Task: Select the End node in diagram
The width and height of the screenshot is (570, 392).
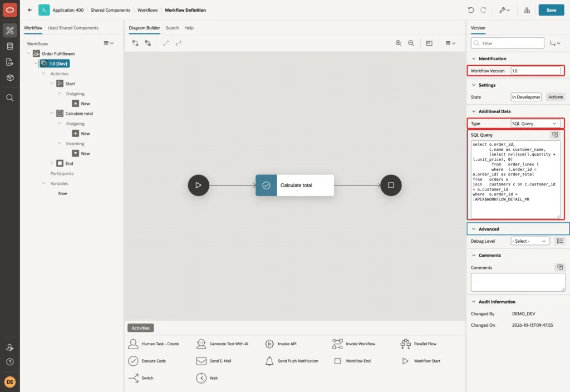Action: click(391, 185)
